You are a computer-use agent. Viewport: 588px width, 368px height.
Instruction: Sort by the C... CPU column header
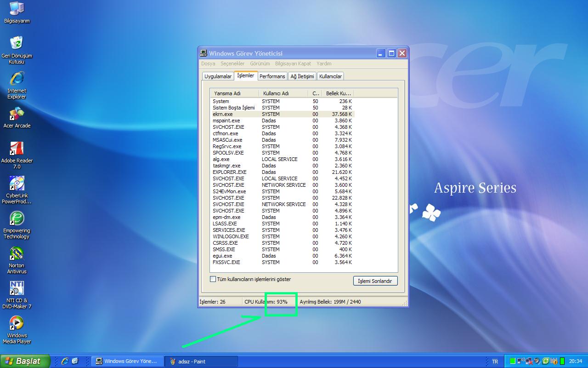[315, 93]
